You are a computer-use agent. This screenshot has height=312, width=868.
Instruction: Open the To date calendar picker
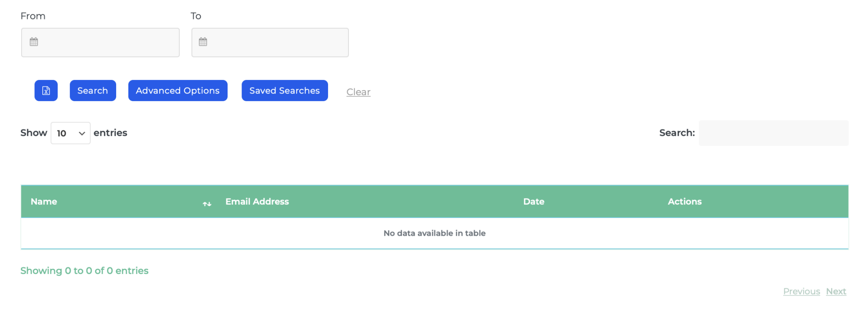(x=203, y=42)
